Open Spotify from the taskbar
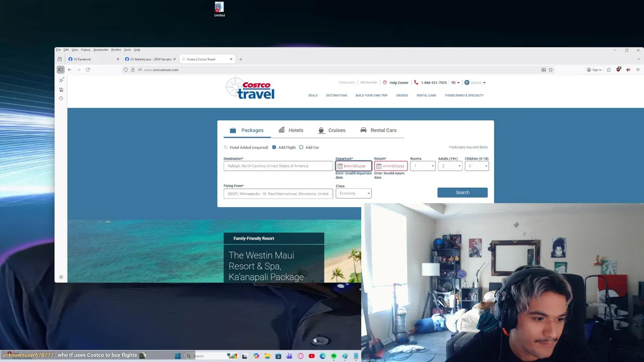The width and height of the screenshot is (644, 362). pyautogui.click(x=334, y=356)
